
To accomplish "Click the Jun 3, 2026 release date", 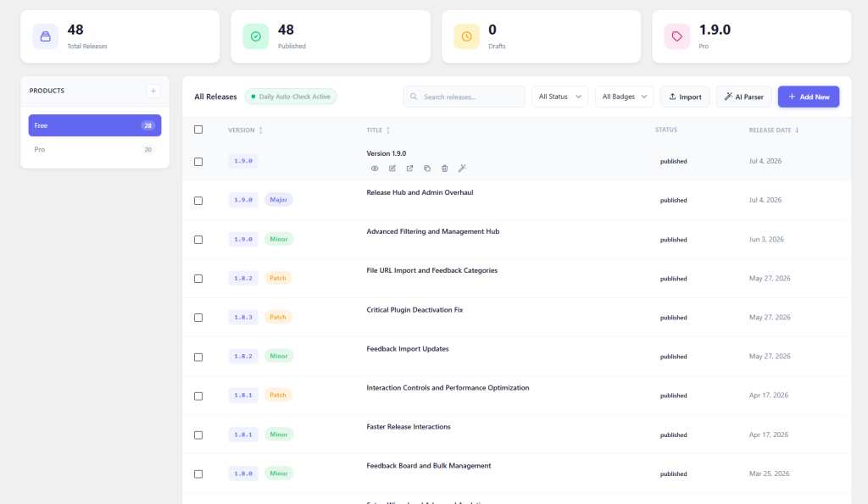I will 766,240.
